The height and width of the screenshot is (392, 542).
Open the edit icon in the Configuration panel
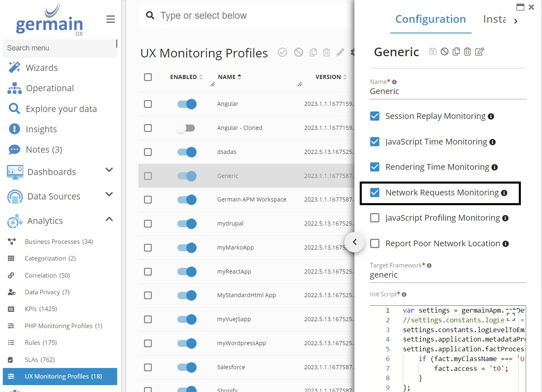[479, 51]
